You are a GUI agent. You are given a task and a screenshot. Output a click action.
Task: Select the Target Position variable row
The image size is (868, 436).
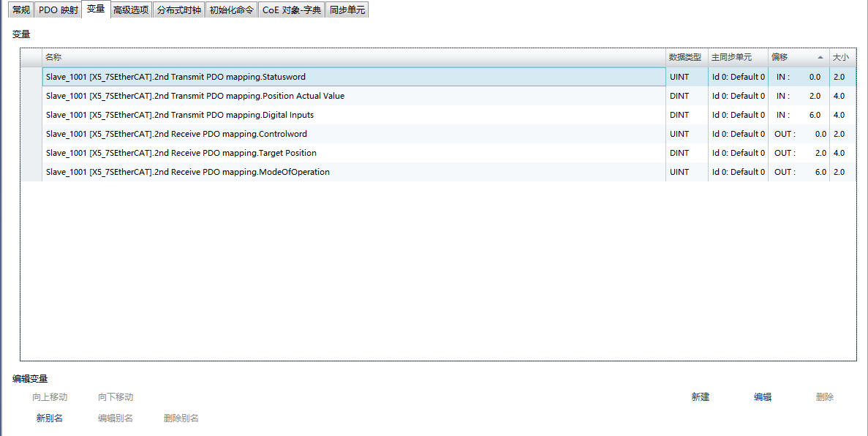439,153
